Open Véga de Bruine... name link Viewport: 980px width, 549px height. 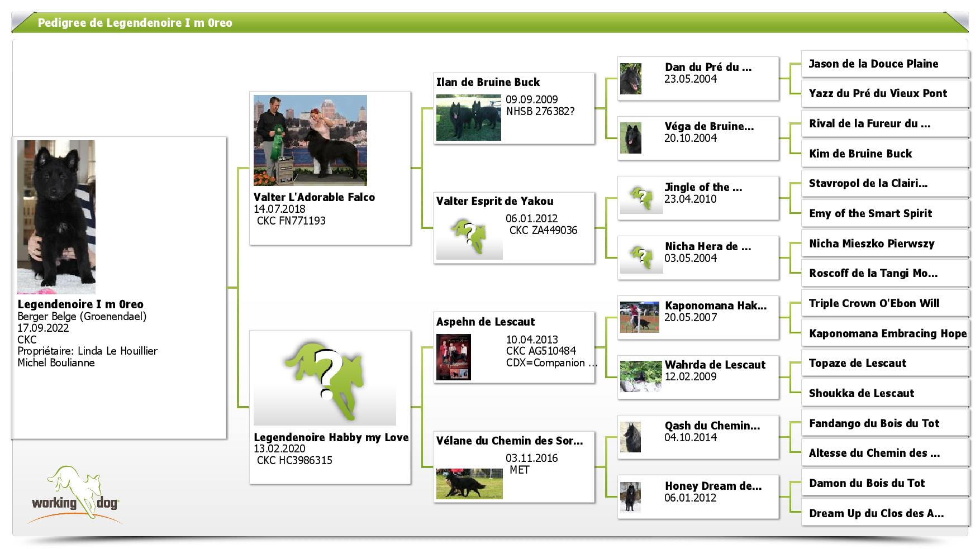point(709,126)
